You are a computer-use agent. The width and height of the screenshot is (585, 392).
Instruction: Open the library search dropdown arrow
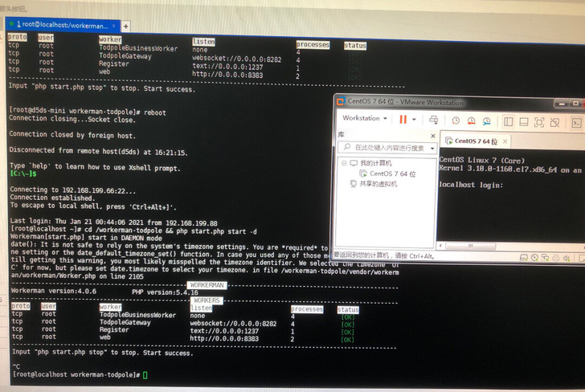432,149
